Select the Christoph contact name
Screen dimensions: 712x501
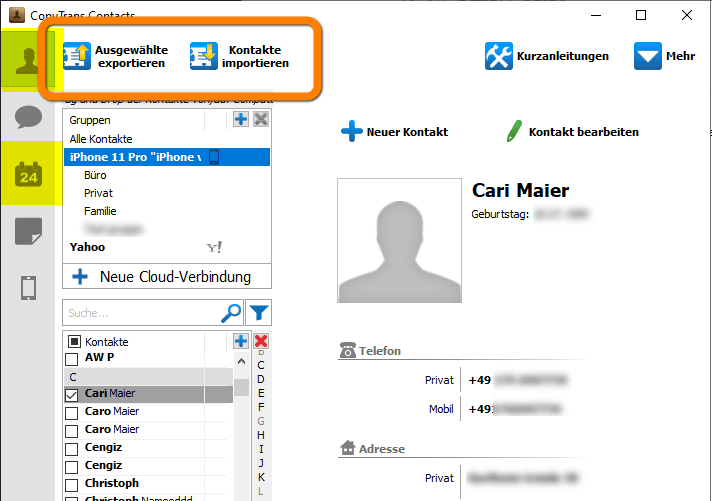pyautogui.click(x=112, y=483)
